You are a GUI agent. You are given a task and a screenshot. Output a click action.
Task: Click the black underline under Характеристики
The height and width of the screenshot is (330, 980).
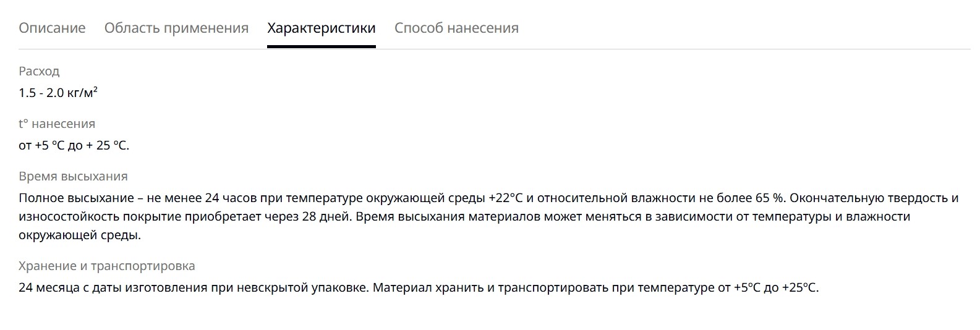(x=322, y=46)
